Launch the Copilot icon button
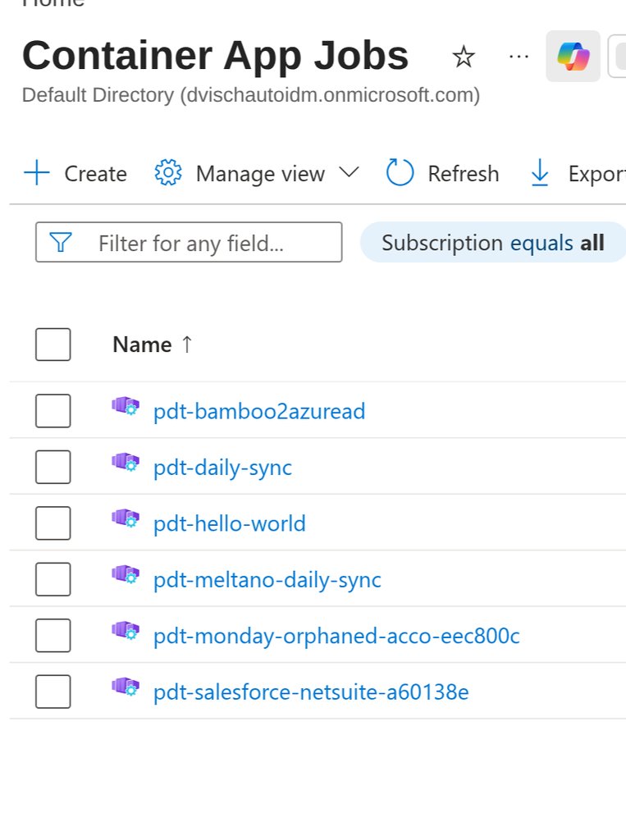The height and width of the screenshot is (840, 626). click(573, 57)
